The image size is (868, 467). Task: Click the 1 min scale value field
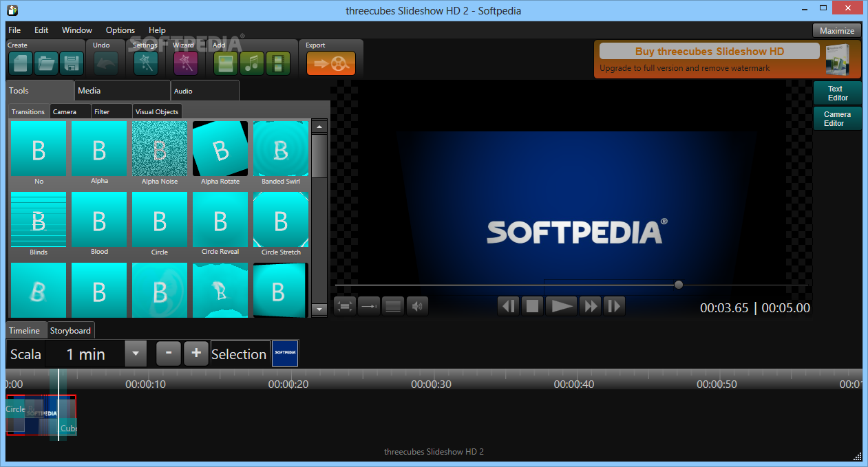coord(85,354)
